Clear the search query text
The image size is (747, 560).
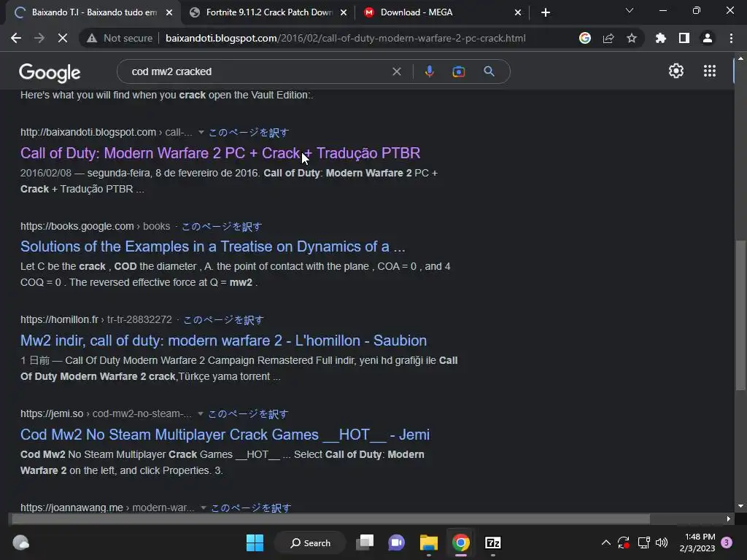396,71
